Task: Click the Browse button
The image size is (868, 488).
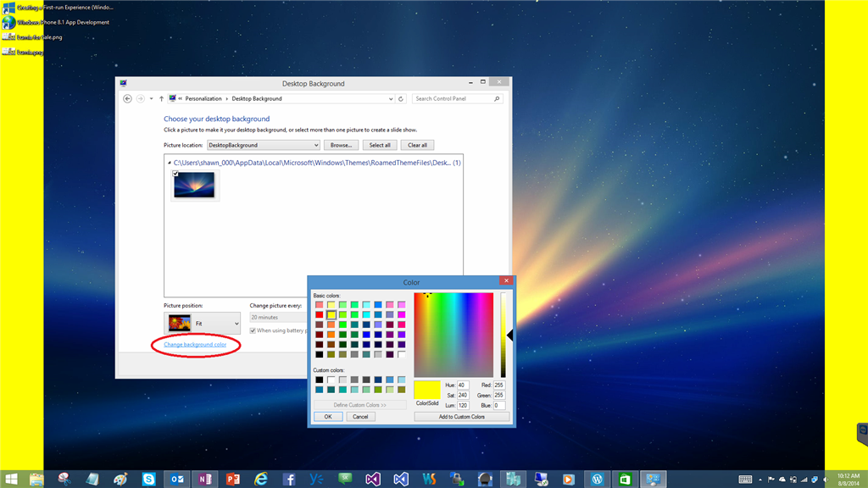Action: (x=341, y=145)
